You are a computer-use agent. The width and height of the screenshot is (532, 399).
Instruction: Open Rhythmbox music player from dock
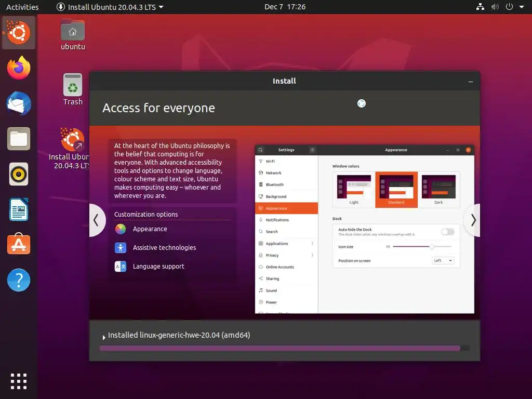[19, 175]
